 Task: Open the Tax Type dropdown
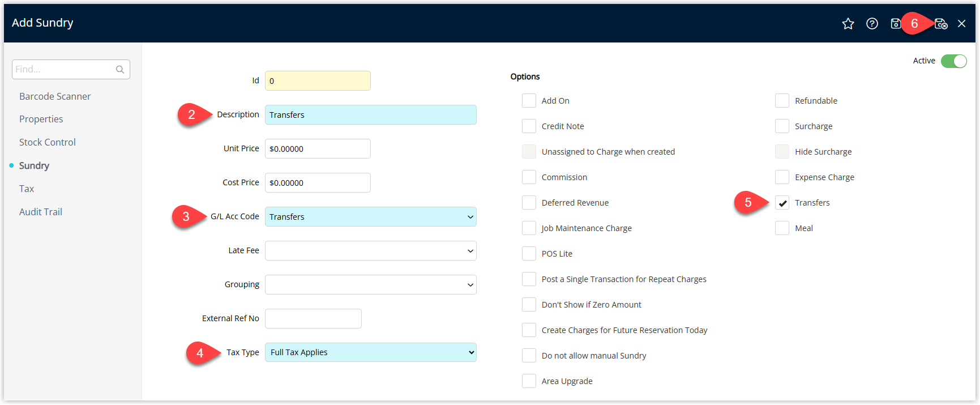tap(370, 352)
